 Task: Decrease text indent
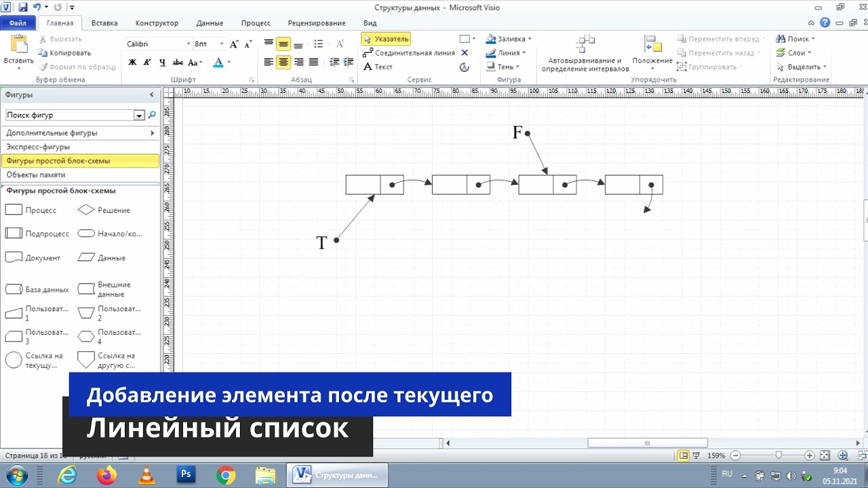[x=334, y=62]
